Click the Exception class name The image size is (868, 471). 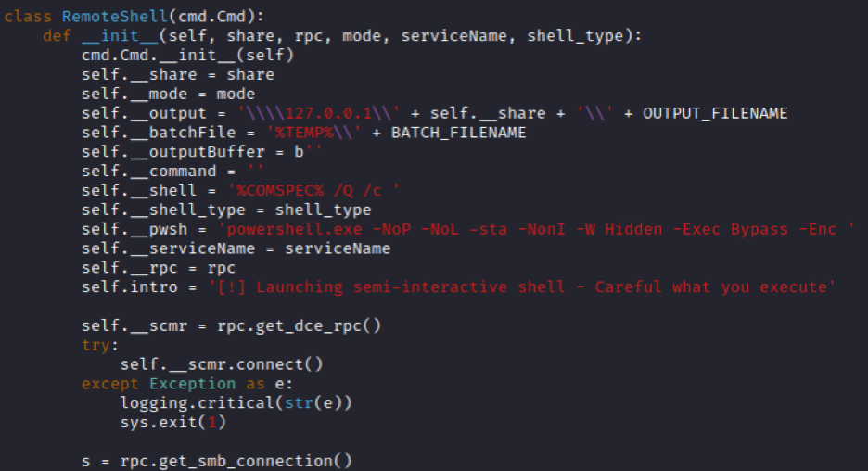coord(192,384)
